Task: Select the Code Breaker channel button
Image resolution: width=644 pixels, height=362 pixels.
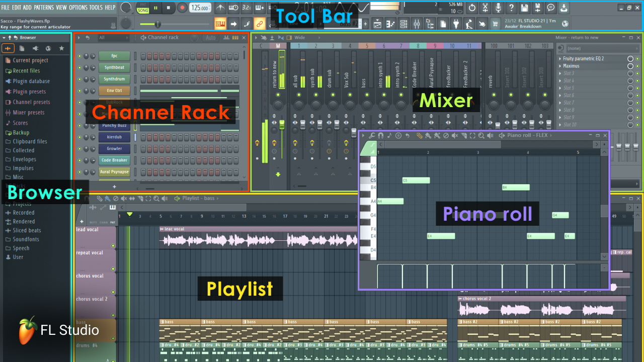Action: 114,160
